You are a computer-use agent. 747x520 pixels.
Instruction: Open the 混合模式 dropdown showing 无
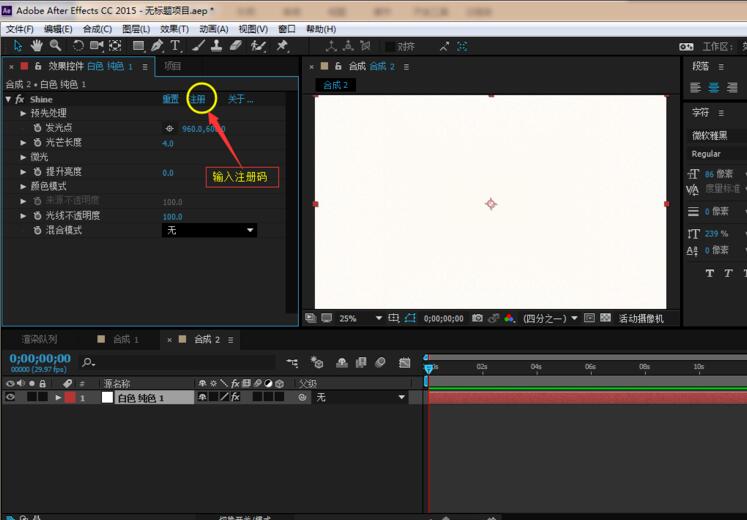(209, 230)
